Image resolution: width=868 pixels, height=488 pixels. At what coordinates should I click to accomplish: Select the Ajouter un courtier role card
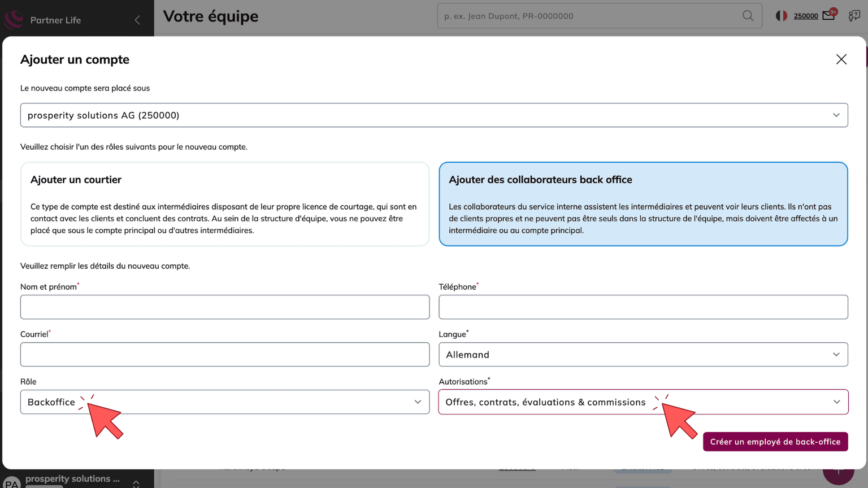tap(224, 204)
